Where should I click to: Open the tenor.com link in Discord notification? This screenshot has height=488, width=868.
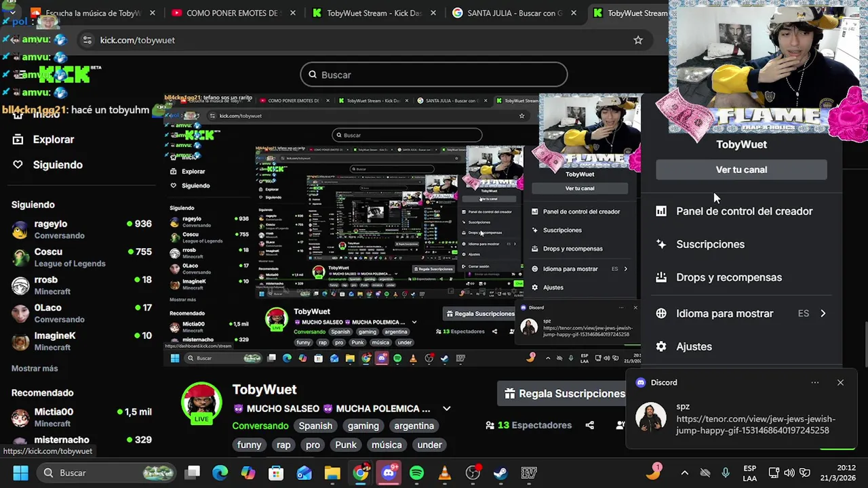tap(755, 424)
